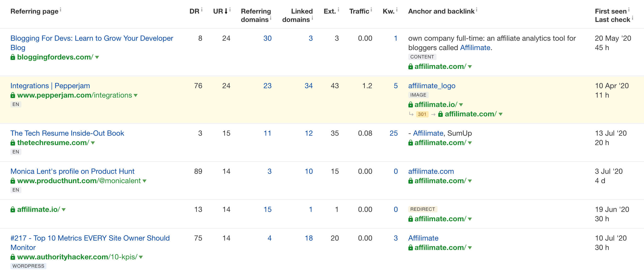Viewport: 644px width, 275px height.
Task: Open #217 Top 10 Metrics page title
Action: (x=90, y=243)
